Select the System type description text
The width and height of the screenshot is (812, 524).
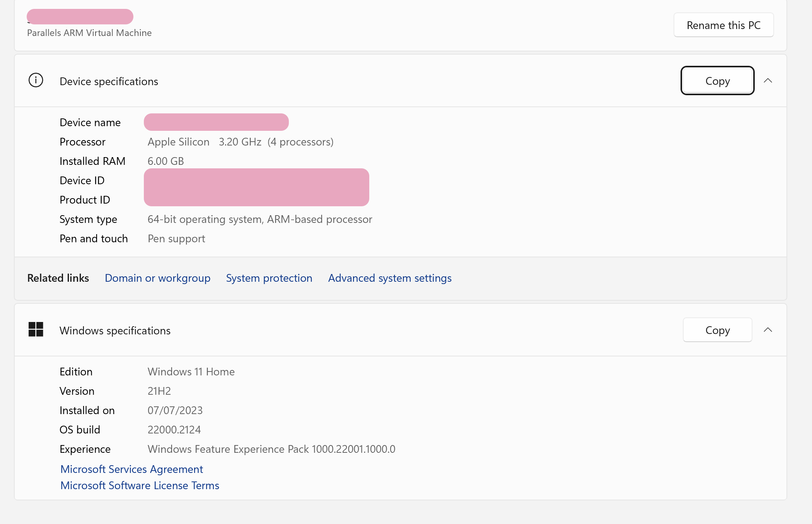tap(259, 219)
